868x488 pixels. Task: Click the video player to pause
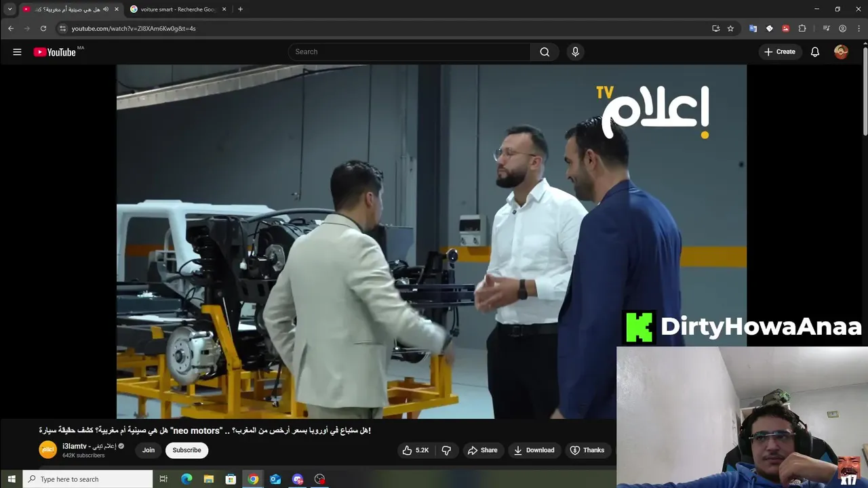[431, 241]
